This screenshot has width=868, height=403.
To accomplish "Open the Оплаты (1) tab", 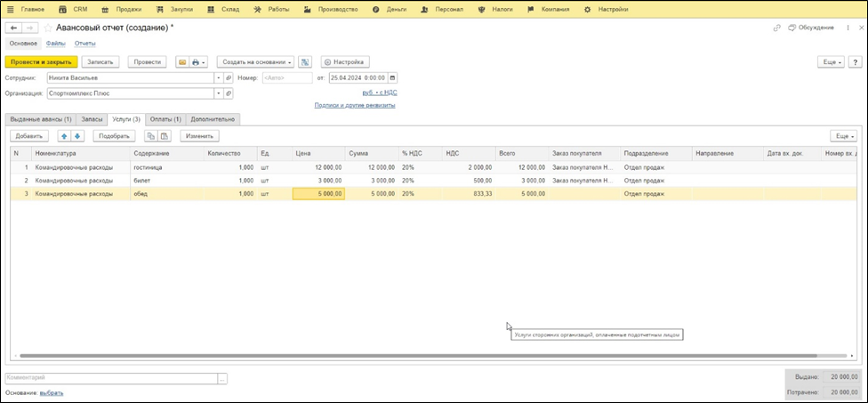I will 165,119.
